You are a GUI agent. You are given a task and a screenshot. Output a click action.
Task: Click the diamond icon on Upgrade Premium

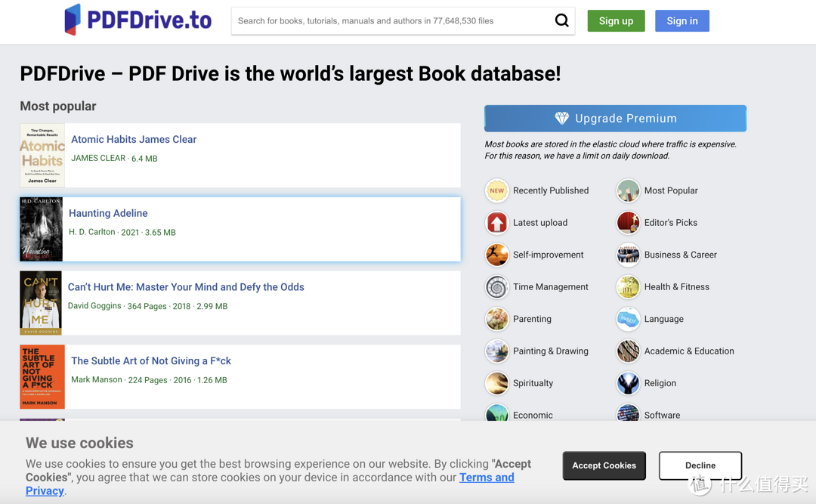[561, 118]
